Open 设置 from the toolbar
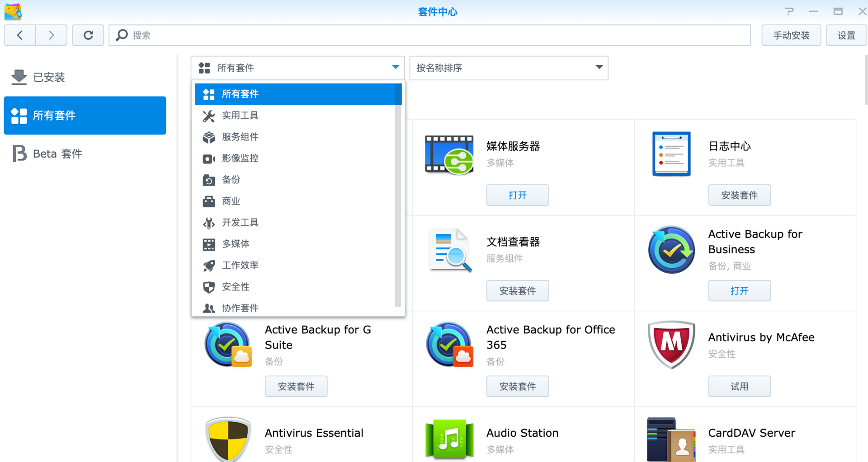The height and width of the screenshot is (462, 868). [x=846, y=35]
